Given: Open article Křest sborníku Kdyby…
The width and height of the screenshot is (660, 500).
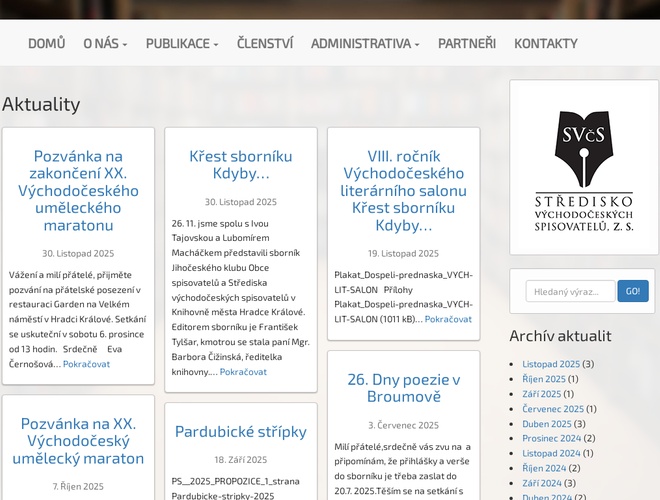Looking at the screenshot, I should [241, 164].
